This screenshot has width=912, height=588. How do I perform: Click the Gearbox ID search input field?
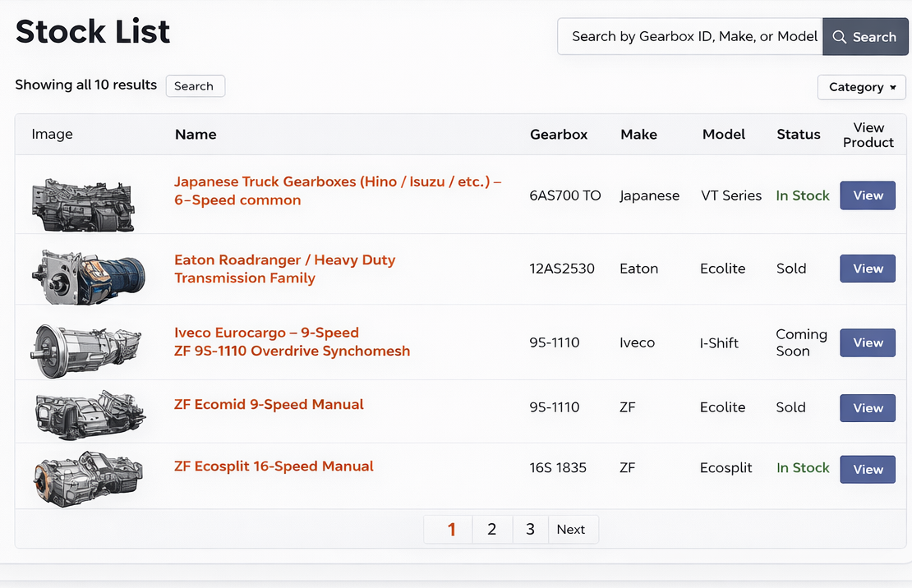(x=690, y=37)
